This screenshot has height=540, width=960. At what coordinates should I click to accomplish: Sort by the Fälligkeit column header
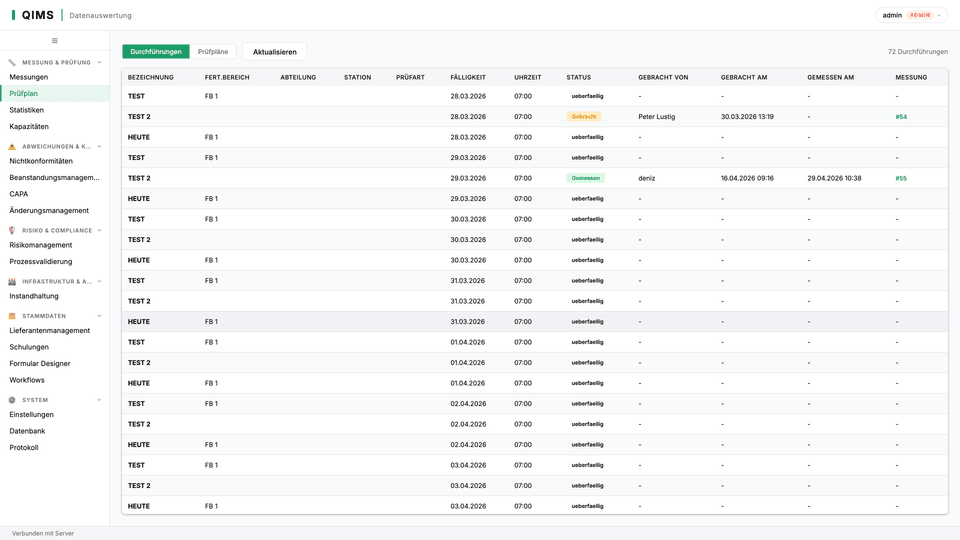tap(468, 78)
